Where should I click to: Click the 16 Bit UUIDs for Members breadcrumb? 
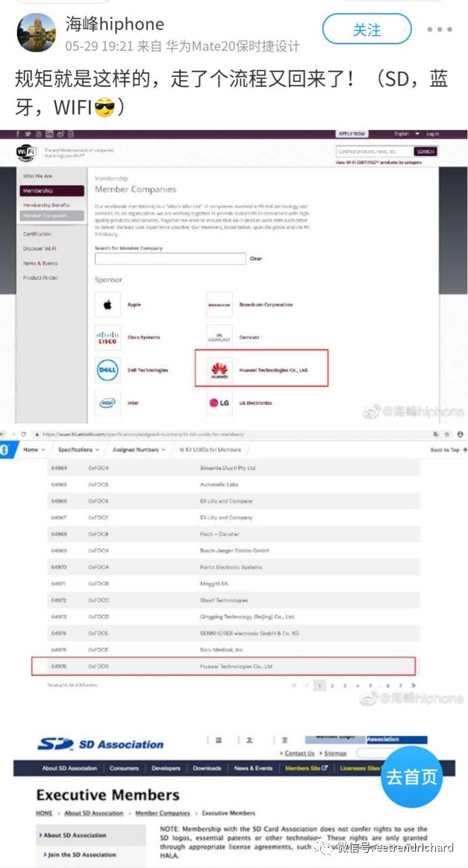coord(209,449)
